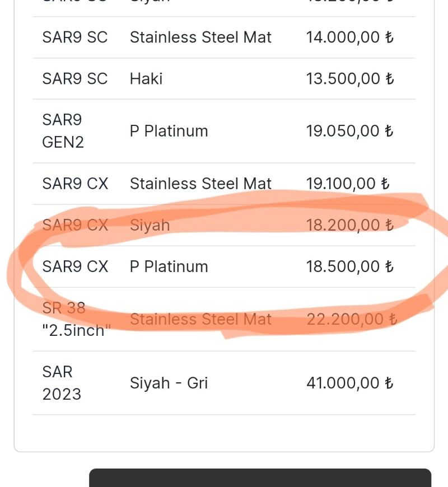
Task: Click SAR9 SC model name in Haki row
Action: (x=74, y=79)
